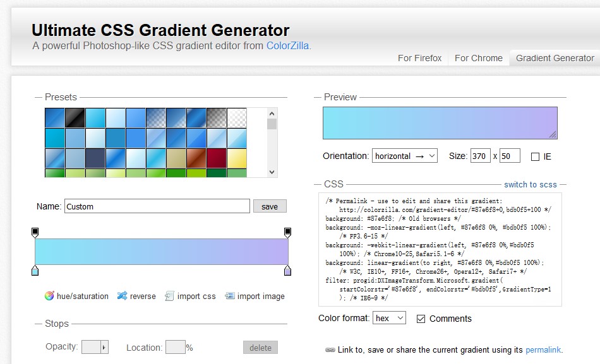Screen dimensions: 600x364
Task: Click the chain link icon beside permalink text
Action: coord(330,349)
